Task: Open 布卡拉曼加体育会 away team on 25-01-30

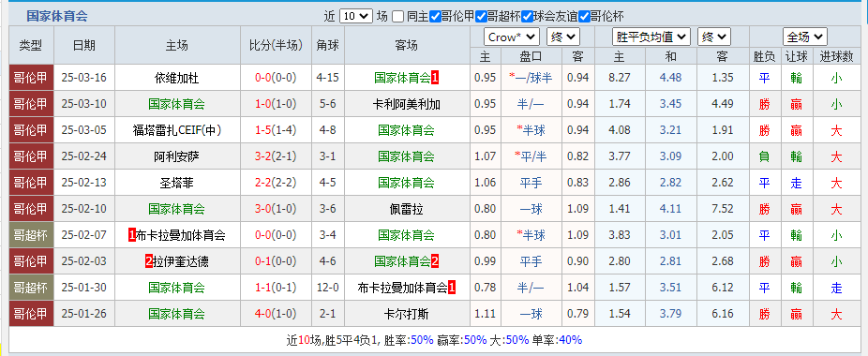Action: point(402,288)
